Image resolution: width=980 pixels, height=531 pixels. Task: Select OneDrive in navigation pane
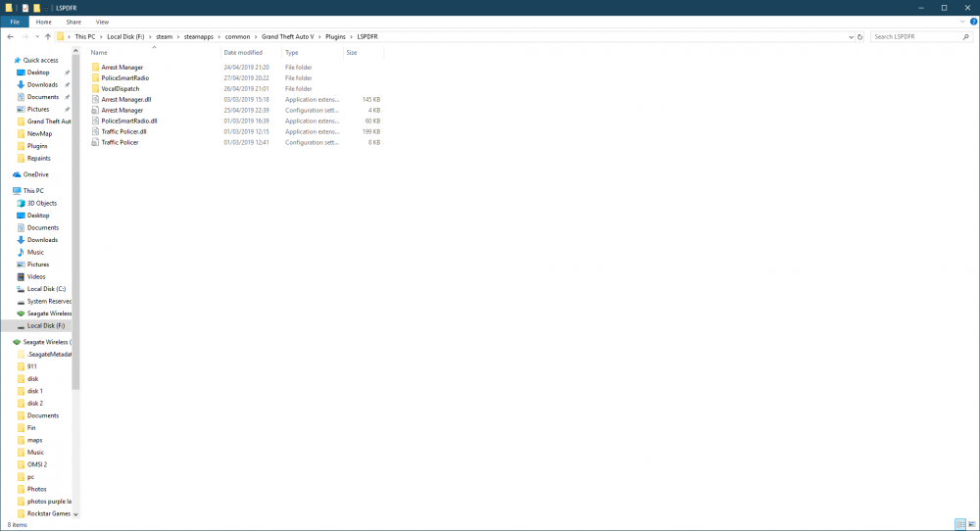tap(35, 175)
